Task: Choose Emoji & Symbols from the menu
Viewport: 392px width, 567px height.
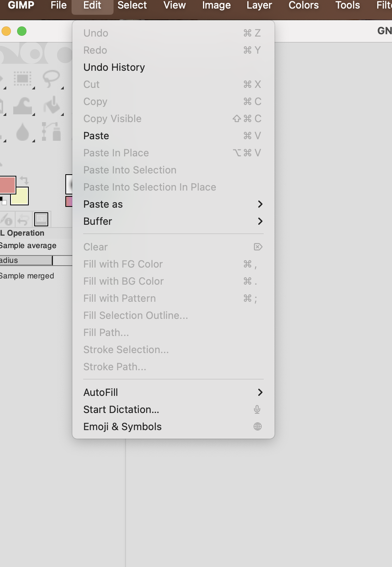Action: pyautogui.click(x=122, y=426)
